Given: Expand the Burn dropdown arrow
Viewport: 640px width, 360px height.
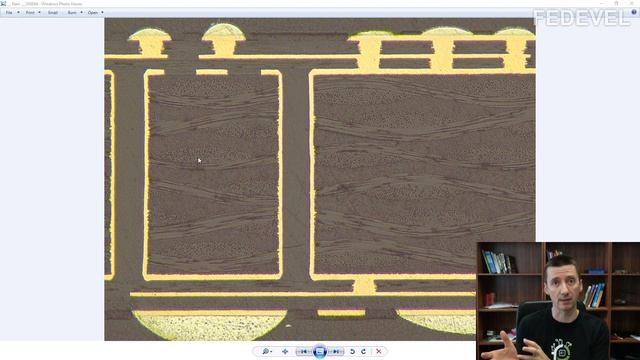Looking at the screenshot, I should coord(81,13).
